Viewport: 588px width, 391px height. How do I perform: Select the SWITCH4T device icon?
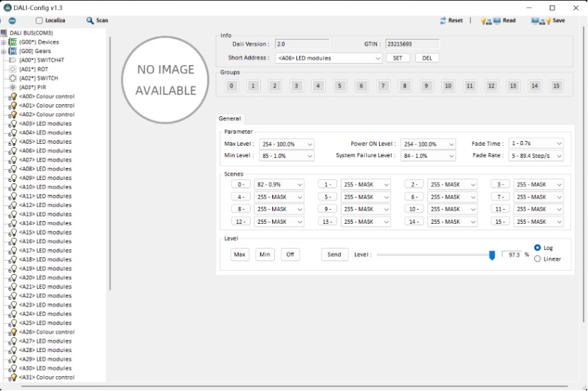coord(13,60)
